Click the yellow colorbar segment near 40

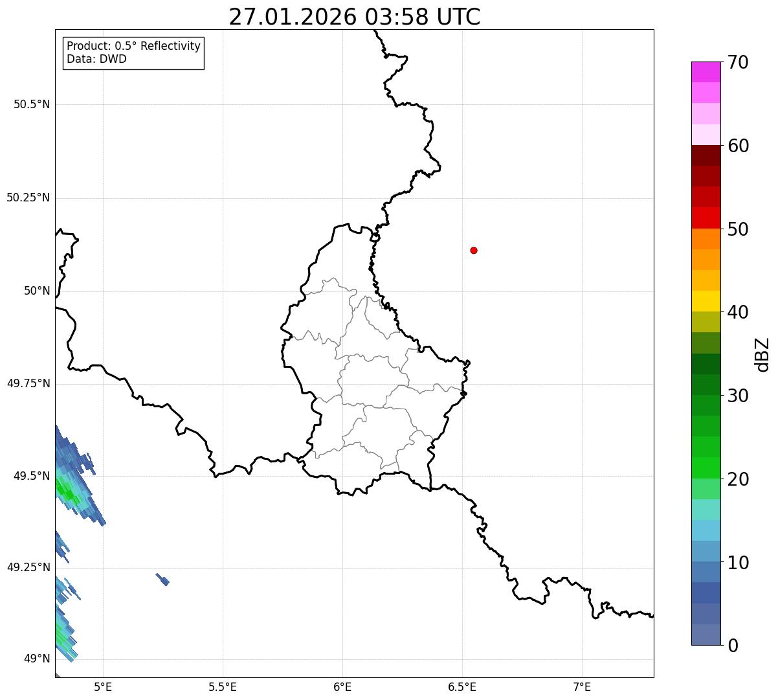click(x=706, y=301)
